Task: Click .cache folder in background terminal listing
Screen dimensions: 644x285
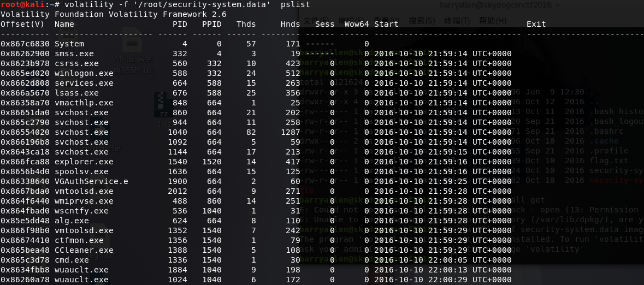Action: (x=604, y=141)
